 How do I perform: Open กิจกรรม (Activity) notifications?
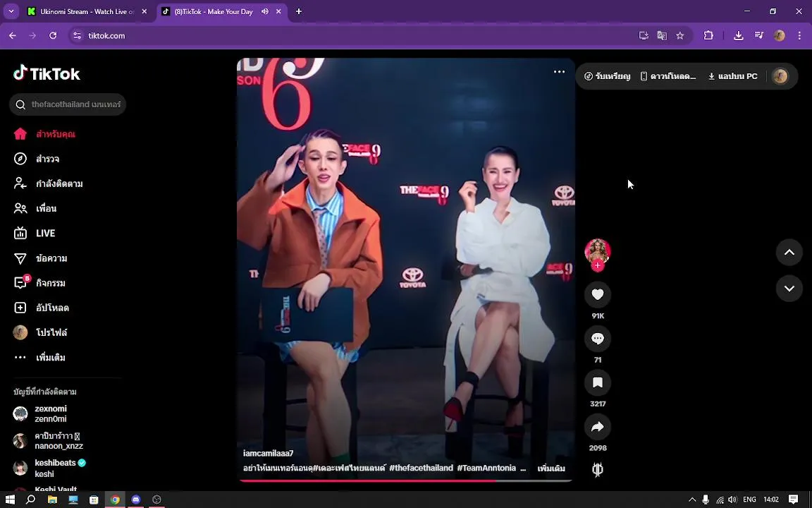(39, 283)
